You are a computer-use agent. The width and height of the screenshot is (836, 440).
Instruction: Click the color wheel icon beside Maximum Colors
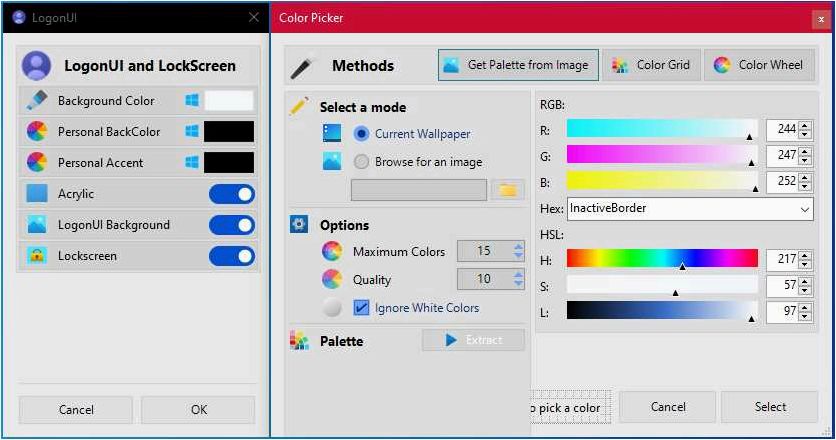332,251
